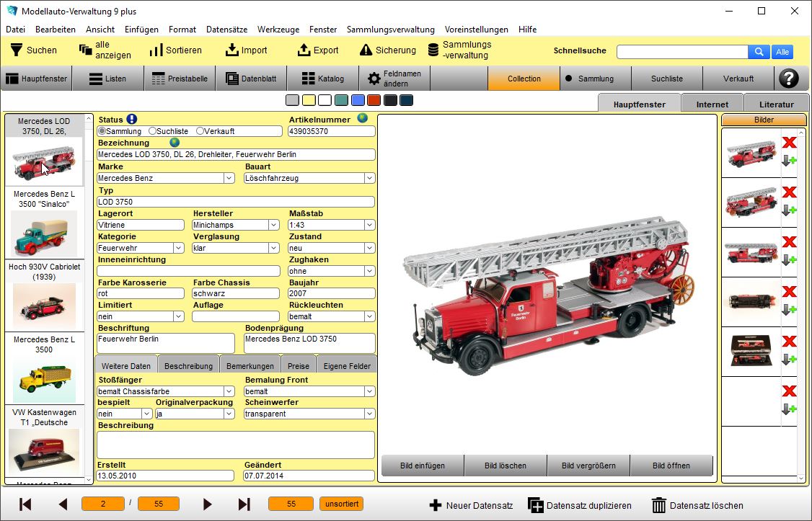Open the Sammlungsverwaltung menu
The height and width of the screenshot is (521, 812).
pos(390,30)
